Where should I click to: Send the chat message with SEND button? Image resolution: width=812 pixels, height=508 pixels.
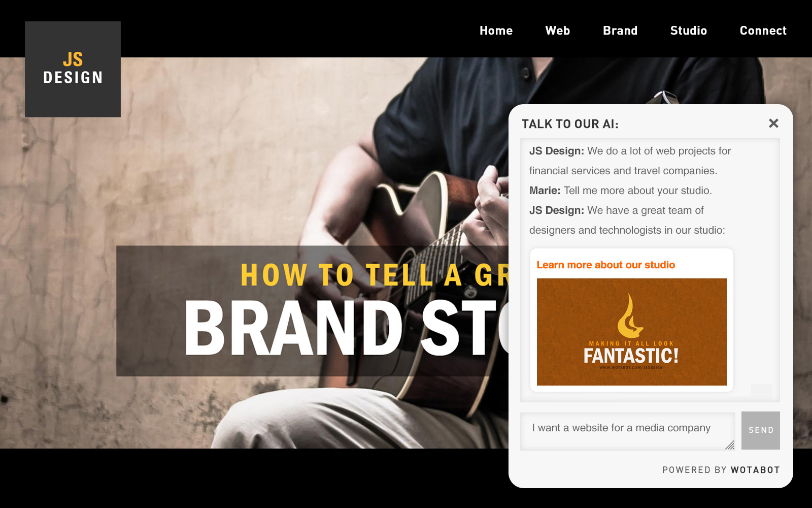760,430
